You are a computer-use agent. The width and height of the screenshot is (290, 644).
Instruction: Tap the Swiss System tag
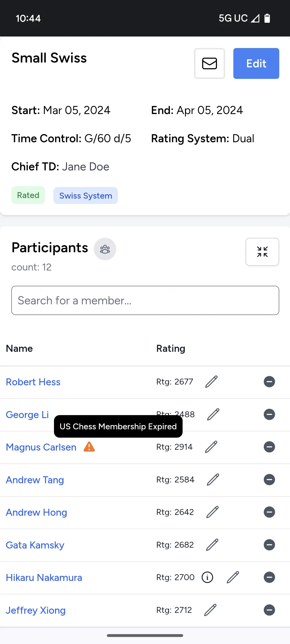tap(86, 196)
